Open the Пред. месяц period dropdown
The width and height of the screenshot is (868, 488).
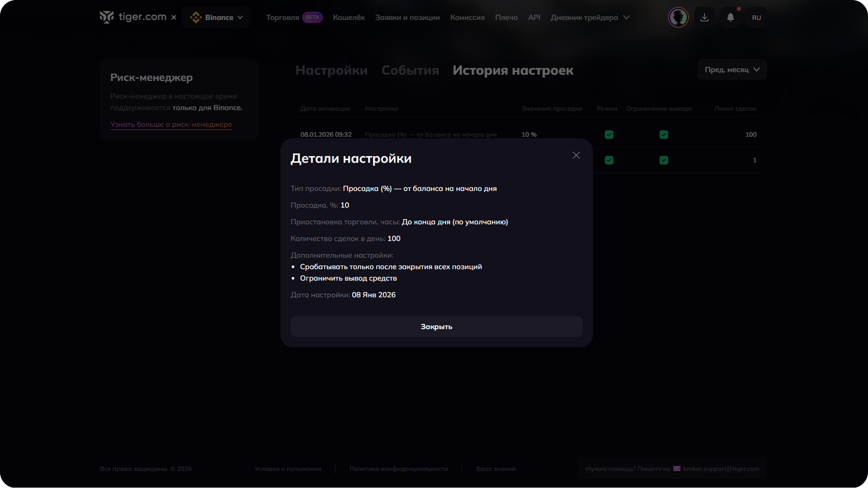pyautogui.click(x=732, y=70)
